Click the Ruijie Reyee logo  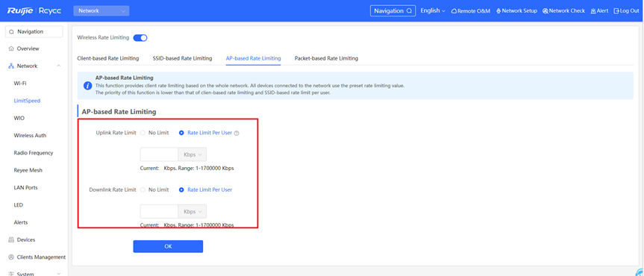tap(34, 11)
